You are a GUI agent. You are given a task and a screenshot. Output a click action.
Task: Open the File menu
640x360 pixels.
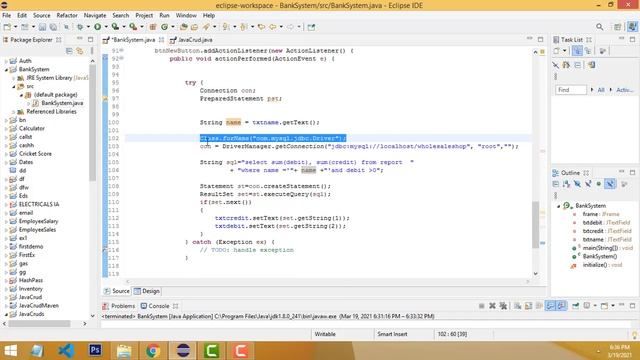coord(7,15)
